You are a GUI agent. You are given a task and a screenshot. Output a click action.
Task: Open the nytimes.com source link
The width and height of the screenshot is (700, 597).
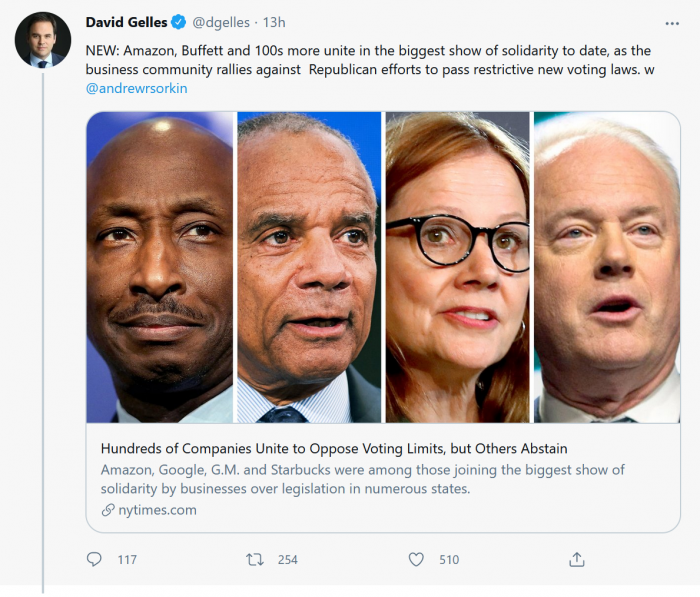pos(156,510)
